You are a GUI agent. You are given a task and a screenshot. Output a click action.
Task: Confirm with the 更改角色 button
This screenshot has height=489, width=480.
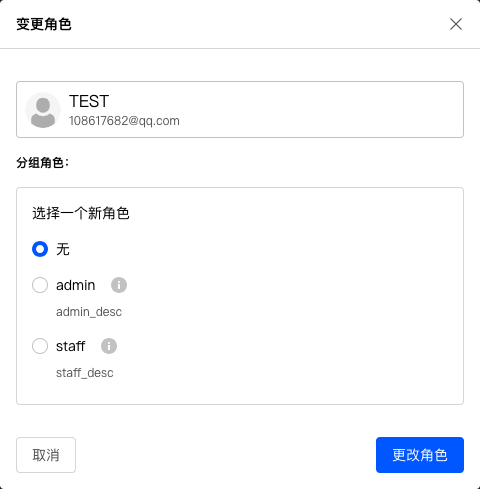[420, 455]
